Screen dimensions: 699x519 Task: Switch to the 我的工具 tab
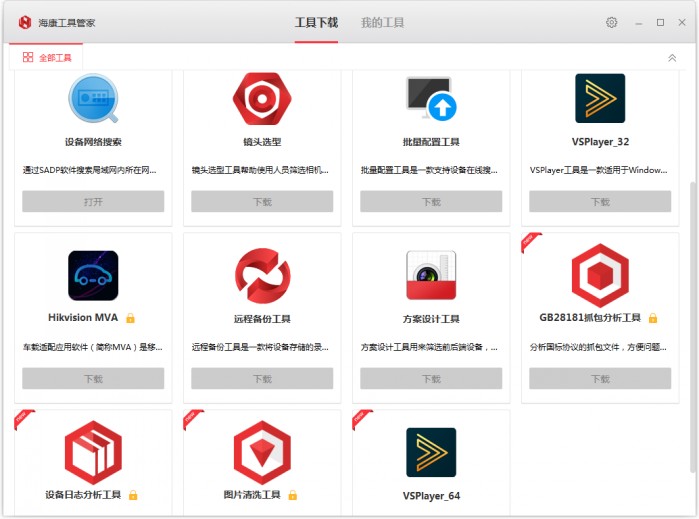point(382,22)
